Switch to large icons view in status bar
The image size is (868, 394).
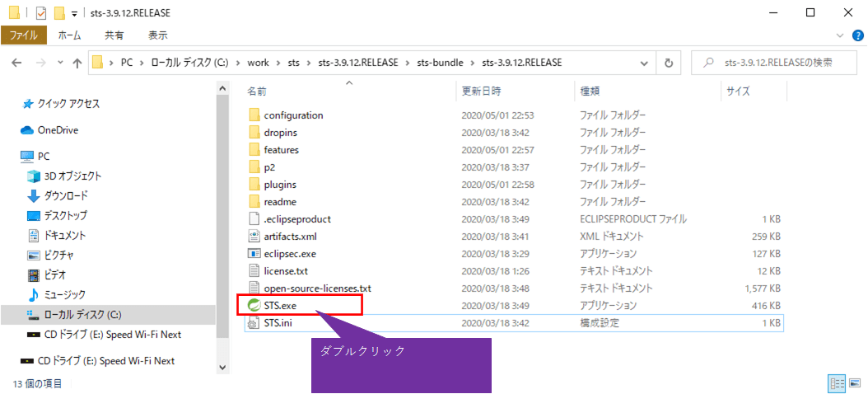click(x=854, y=383)
